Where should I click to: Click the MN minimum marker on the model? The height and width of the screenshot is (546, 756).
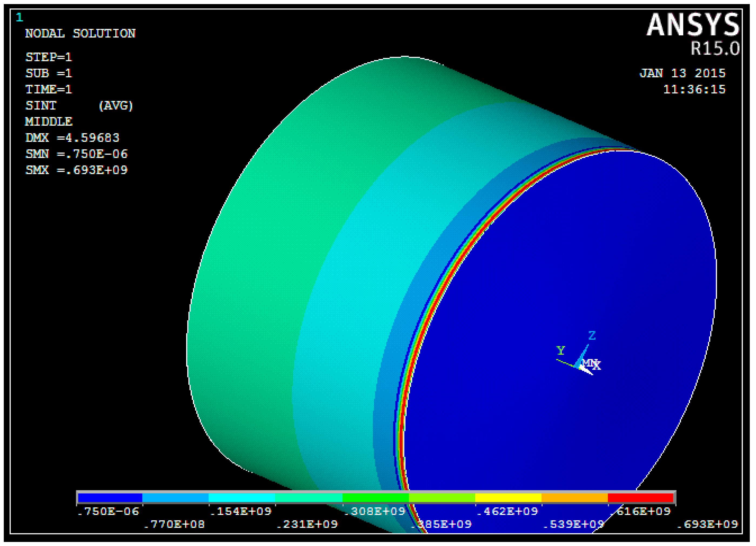588,363
